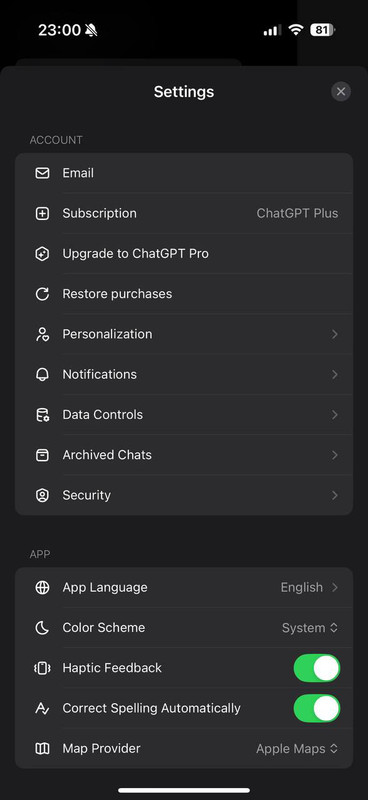Open the Personalization chevron
This screenshot has width=368, height=800.
[x=335, y=335]
